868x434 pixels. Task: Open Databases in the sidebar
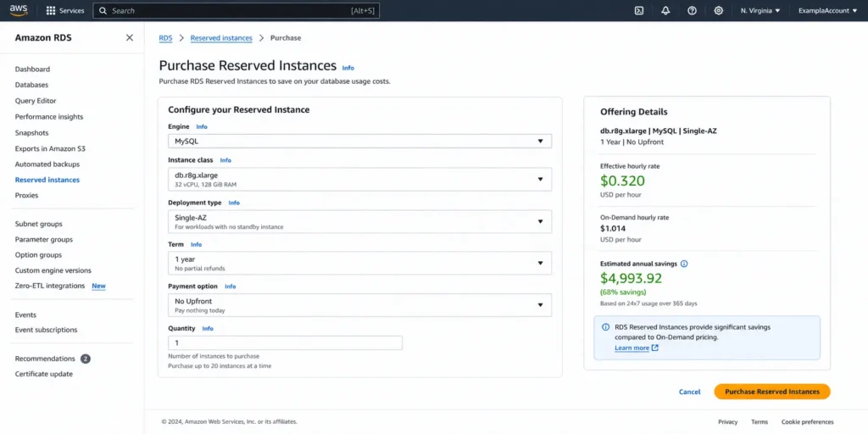pos(31,85)
